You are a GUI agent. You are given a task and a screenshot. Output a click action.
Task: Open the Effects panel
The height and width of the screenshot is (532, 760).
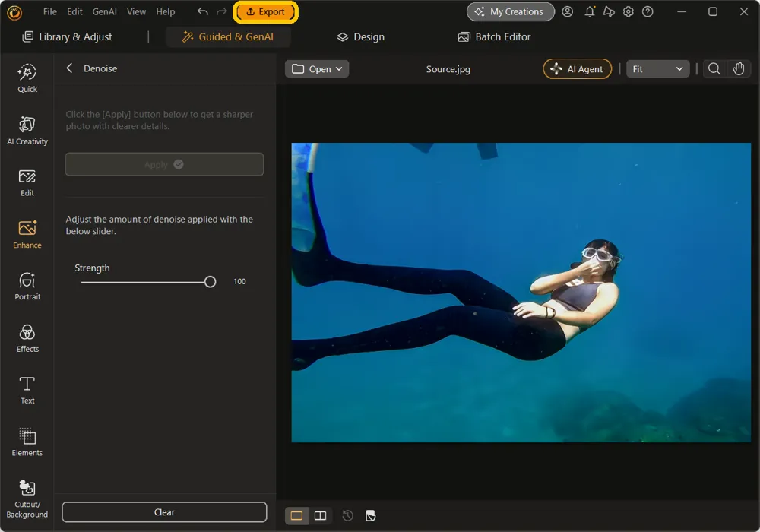(27, 339)
